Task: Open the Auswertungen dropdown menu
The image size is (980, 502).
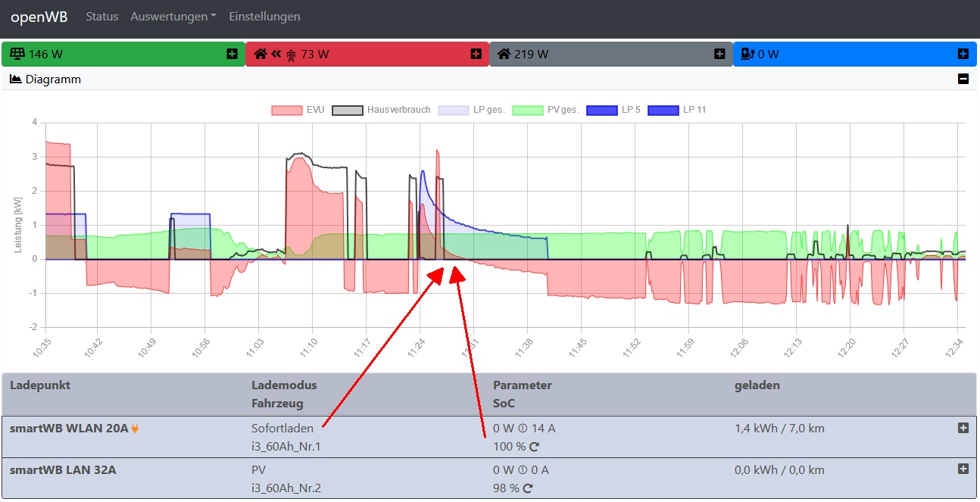Action: [173, 17]
